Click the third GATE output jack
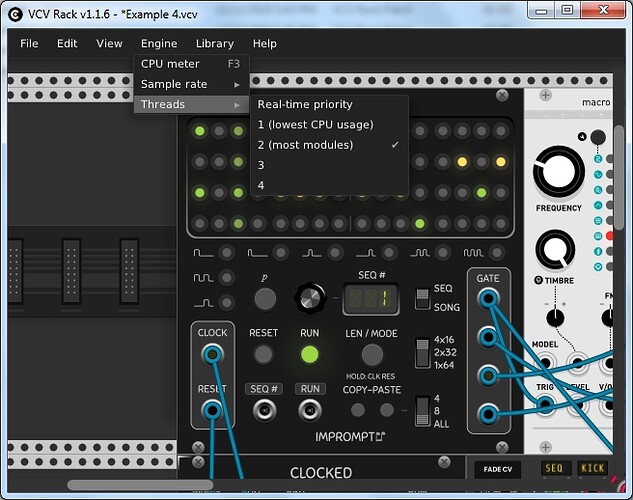The image size is (633, 500). pyautogui.click(x=488, y=376)
